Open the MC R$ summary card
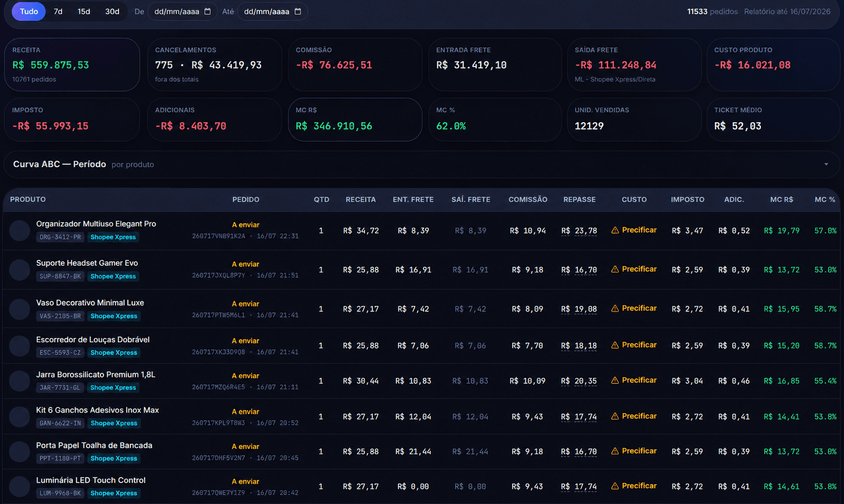Image resolution: width=844 pixels, height=504 pixels. (355, 120)
